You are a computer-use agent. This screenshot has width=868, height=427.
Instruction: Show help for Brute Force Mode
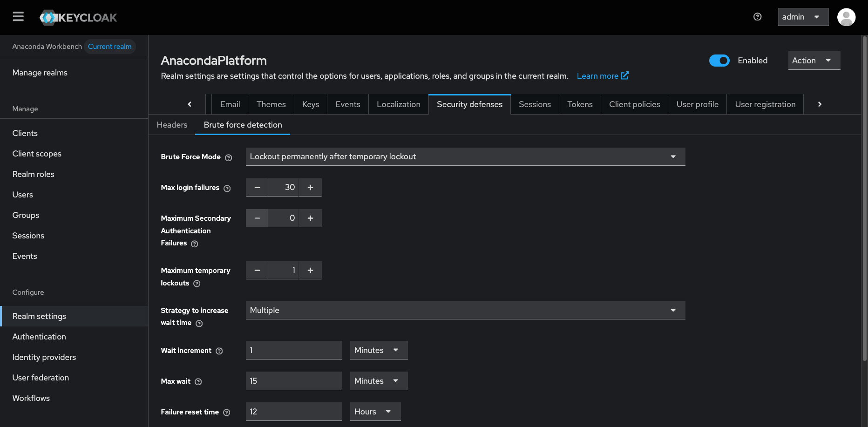coord(228,157)
